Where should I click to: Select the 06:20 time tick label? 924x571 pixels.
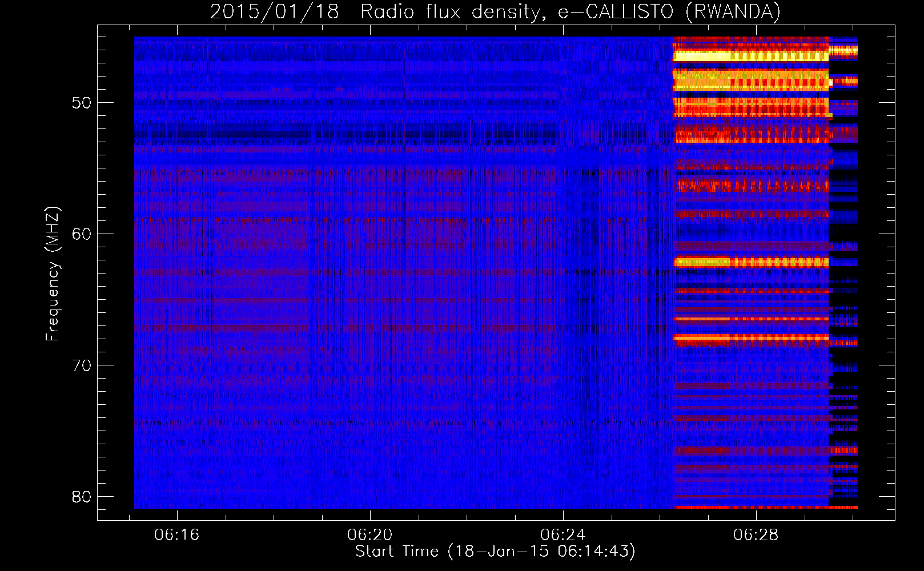[x=370, y=534]
